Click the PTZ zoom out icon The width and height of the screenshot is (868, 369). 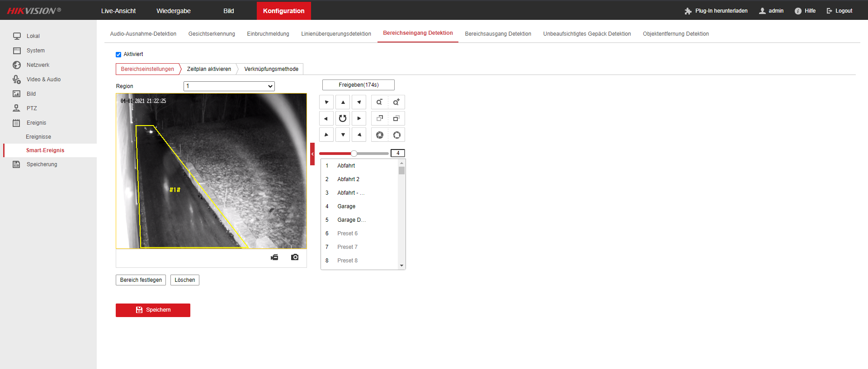tap(379, 102)
